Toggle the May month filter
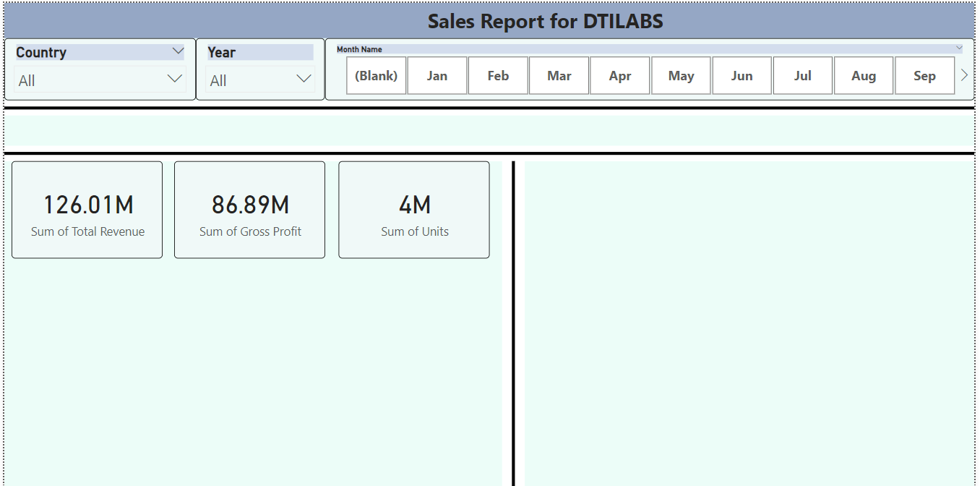The width and height of the screenshot is (980, 486). pyautogui.click(x=680, y=74)
